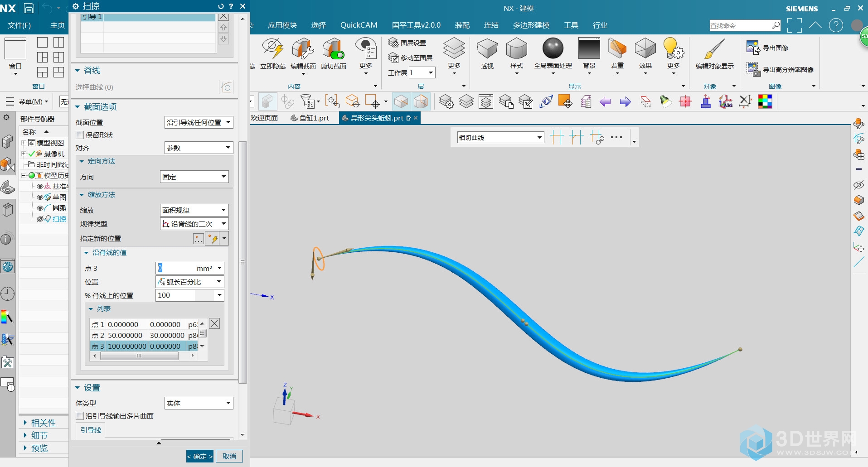Viewport: 868px width, 467px height.
Task: Toggle visibility of the 扫掠 sweep feature
Action: pyautogui.click(x=40, y=219)
